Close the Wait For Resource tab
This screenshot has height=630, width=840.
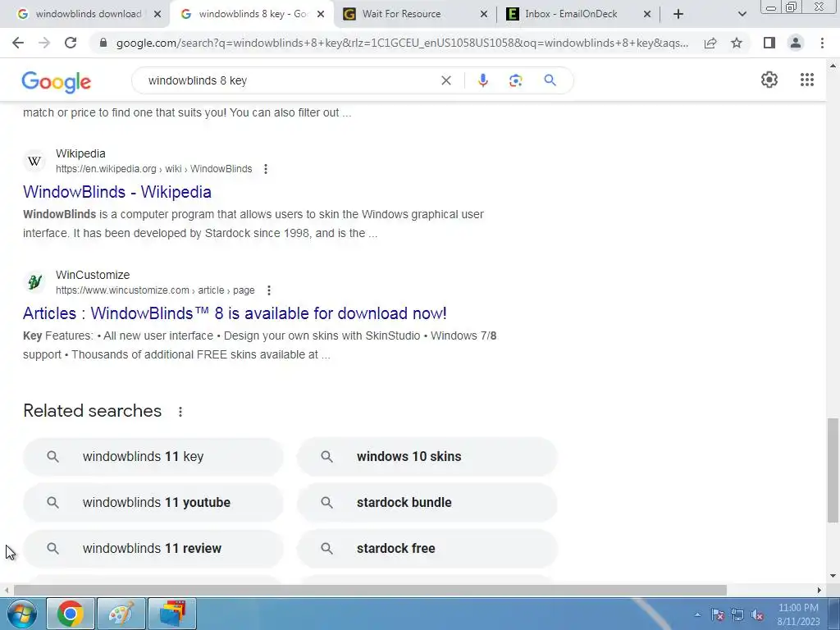[x=484, y=14]
